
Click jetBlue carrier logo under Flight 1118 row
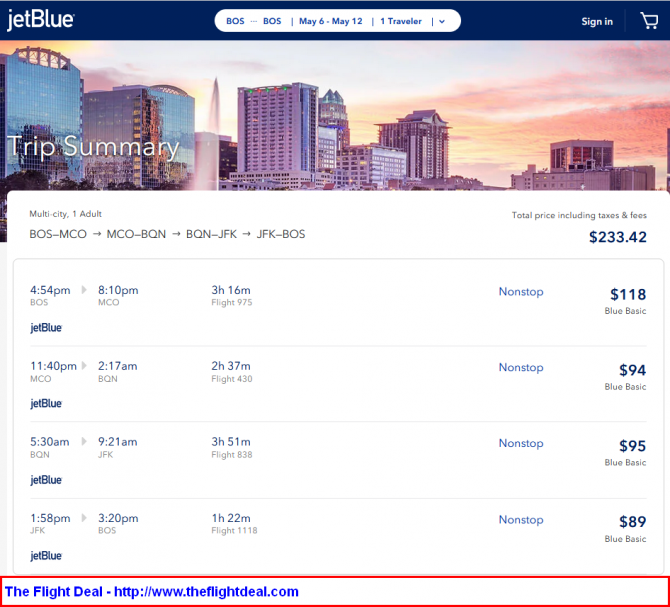46,556
